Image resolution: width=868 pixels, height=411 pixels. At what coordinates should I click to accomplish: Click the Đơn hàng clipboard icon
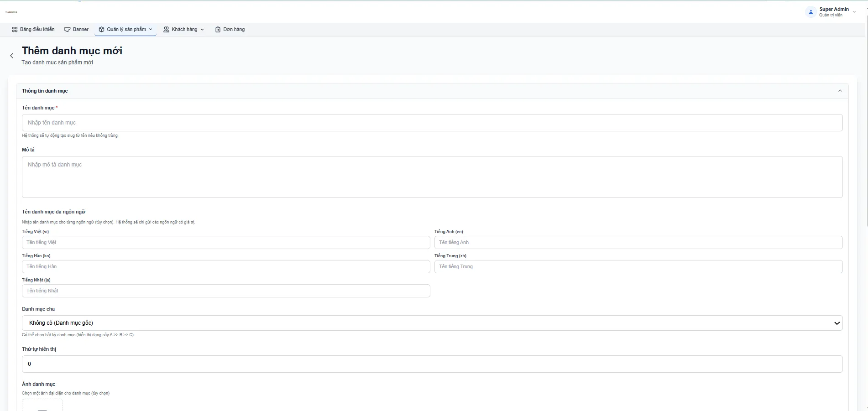pos(218,29)
